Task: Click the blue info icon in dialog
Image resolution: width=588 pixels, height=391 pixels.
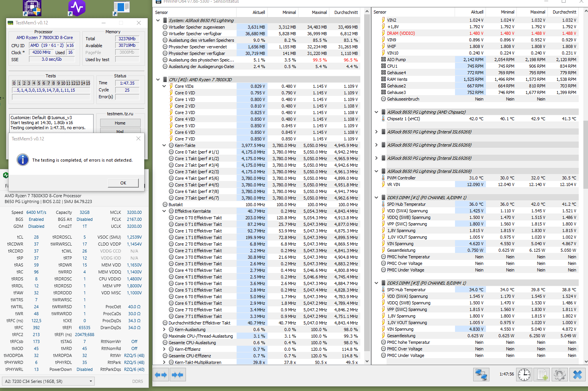Action: (x=23, y=160)
